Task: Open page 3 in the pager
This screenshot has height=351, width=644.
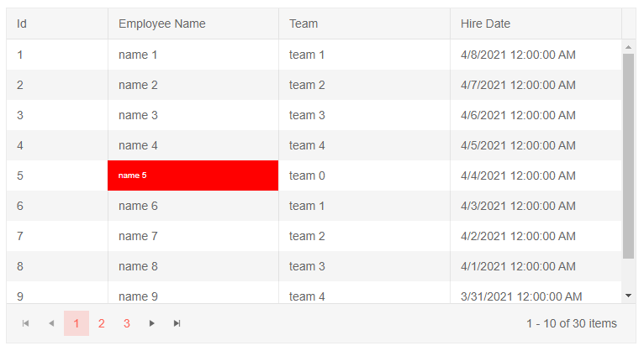Action: coord(126,323)
